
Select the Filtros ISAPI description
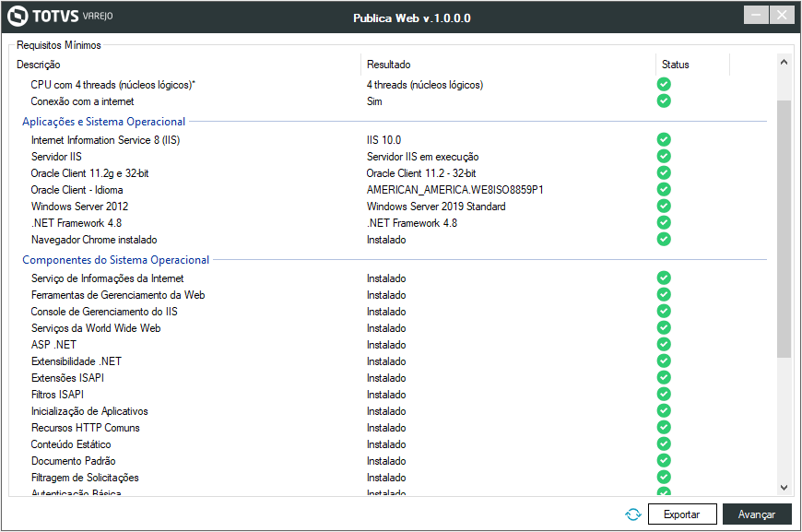tap(57, 395)
